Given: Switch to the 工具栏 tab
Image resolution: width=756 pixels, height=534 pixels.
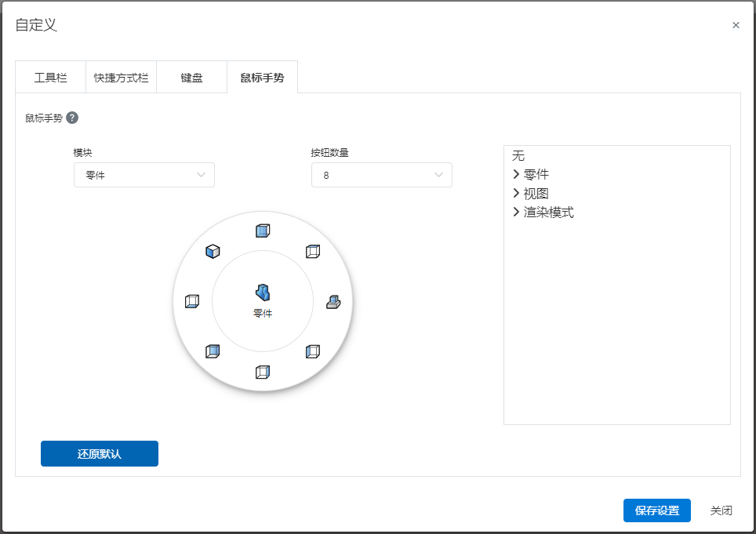Looking at the screenshot, I should pyautogui.click(x=51, y=77).
